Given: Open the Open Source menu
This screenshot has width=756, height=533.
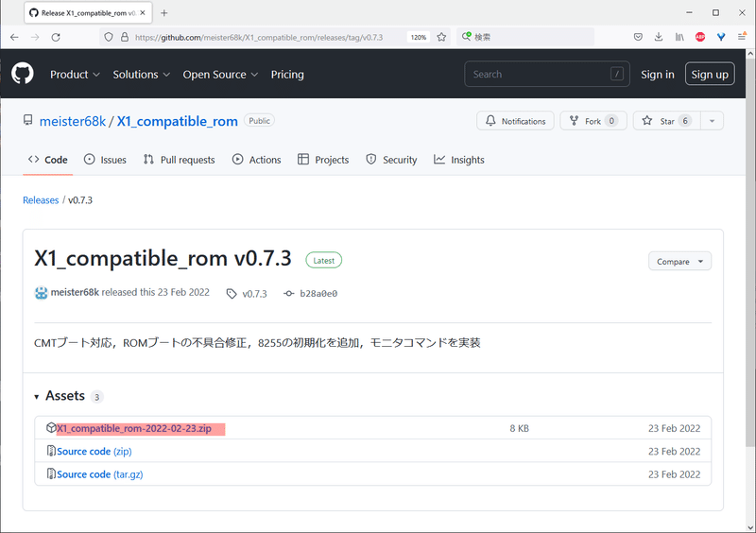Looking at the screenshot, I should [220, 75].
